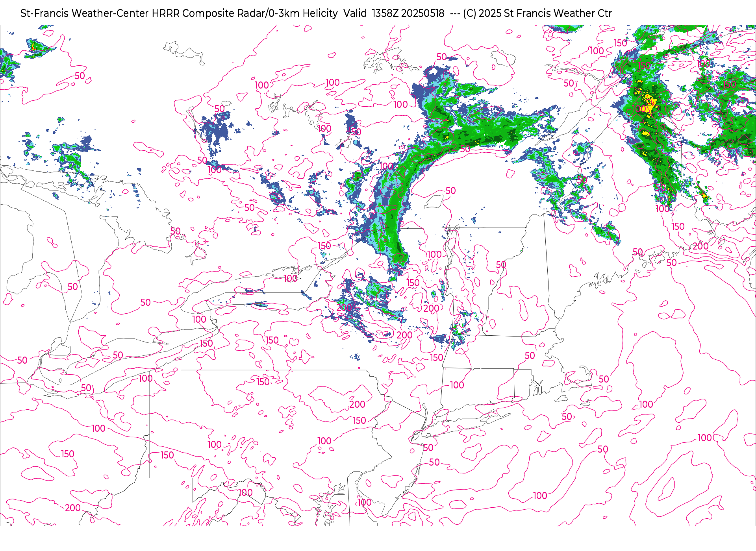This screenshot has width=756, height=551.
Task: Click the 'St-Francis Weather-Center' heading text
Action: (x=84, y=13)
